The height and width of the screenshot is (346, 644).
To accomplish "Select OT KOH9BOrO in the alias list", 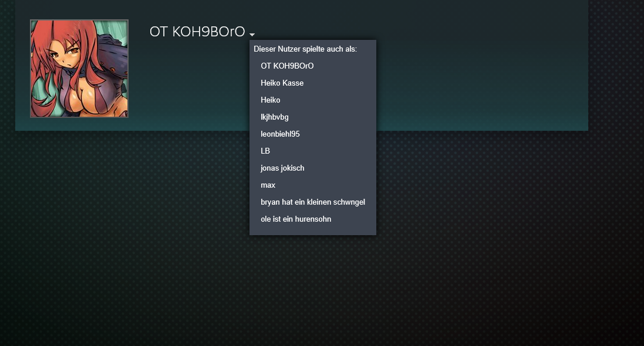I will (x=287, y=66).
